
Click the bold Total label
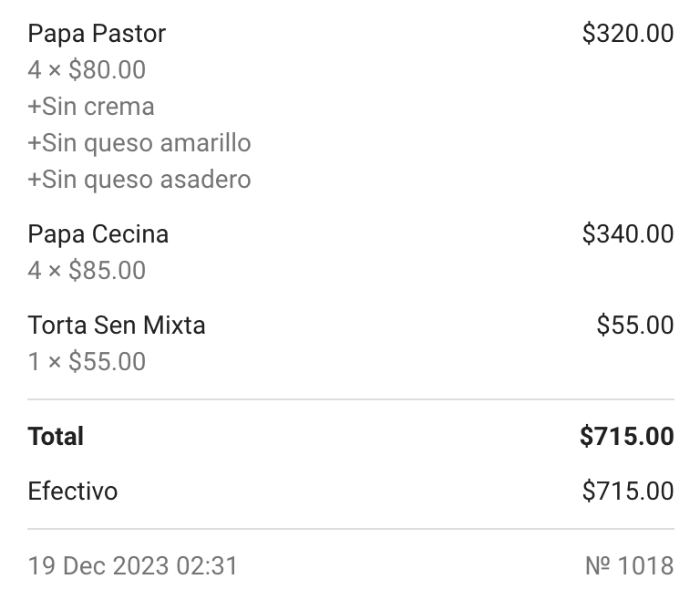(56, 437)
